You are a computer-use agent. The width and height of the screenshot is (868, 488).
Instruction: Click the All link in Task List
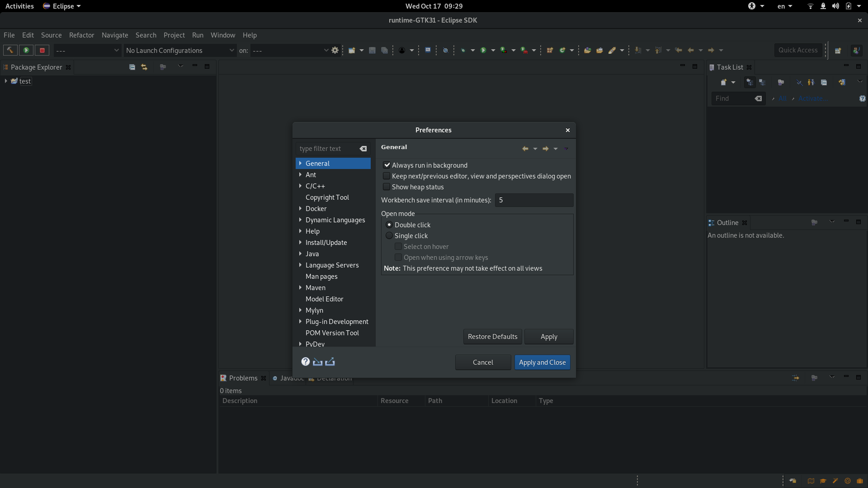[783, 99]
